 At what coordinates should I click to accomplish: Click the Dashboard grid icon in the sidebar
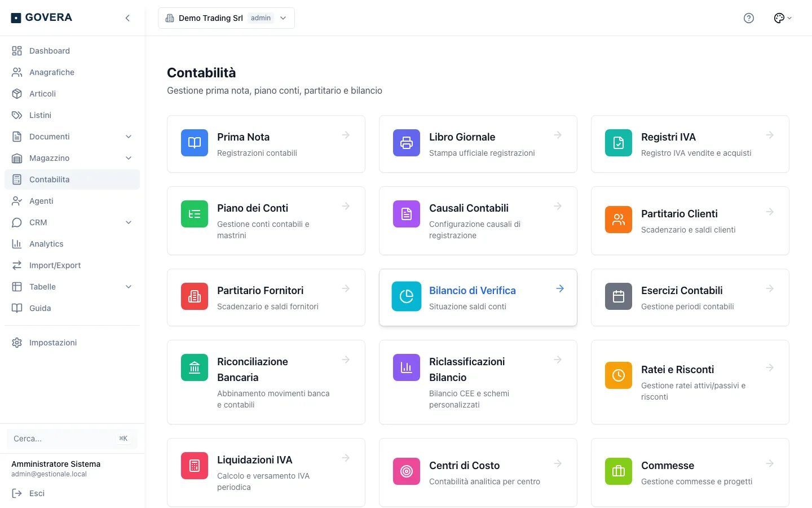17,51
